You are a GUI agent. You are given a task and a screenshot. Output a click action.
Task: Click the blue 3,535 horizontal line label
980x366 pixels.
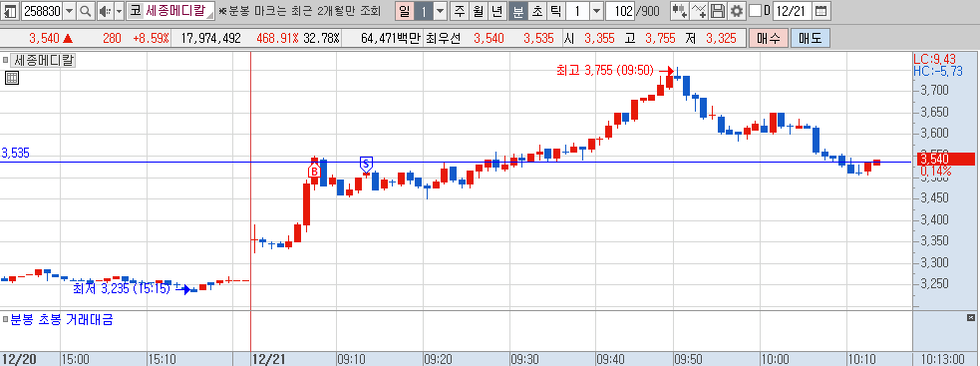pos(16,153)
